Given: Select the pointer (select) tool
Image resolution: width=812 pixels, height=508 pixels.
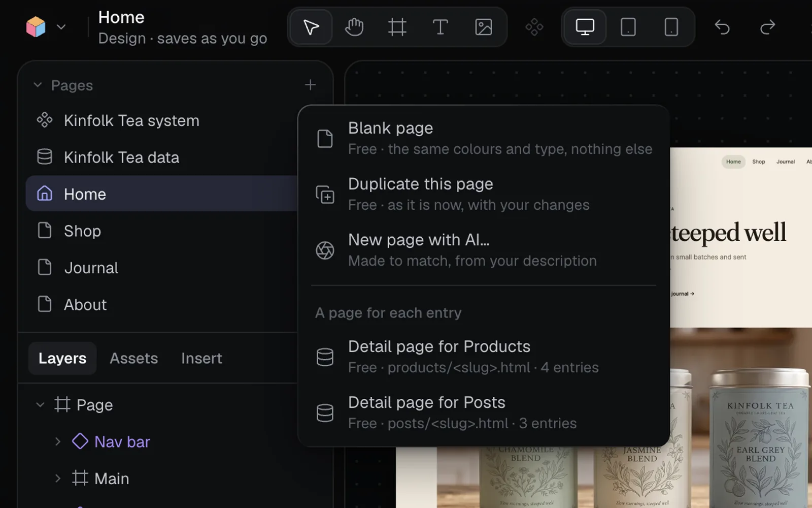Looking at the screenshot, I should 311,27.
